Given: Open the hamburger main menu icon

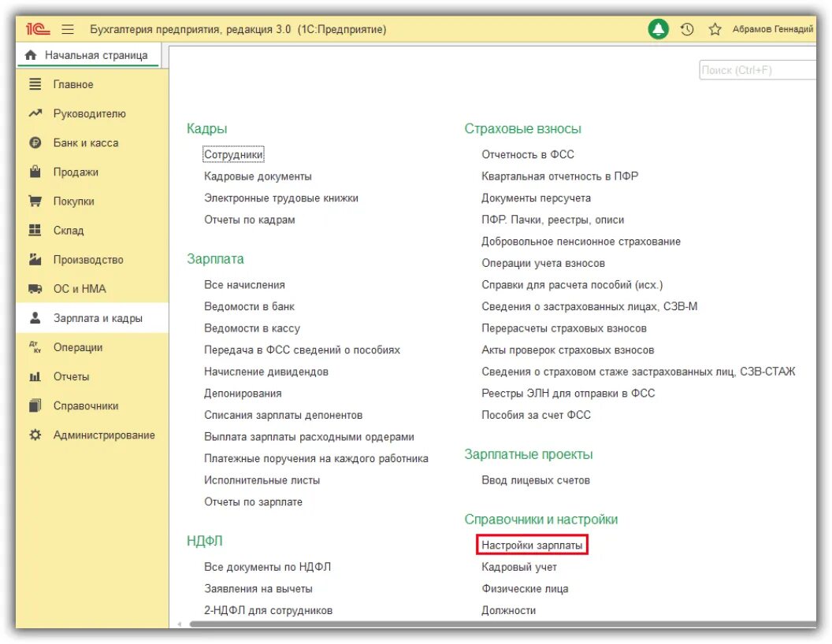Looking at the screenshot, I should pos(68,29).
